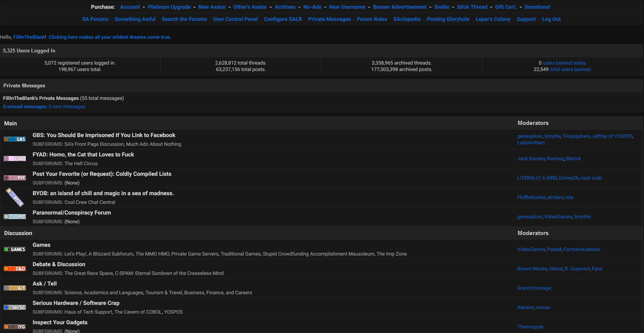Open the SA Forums nav link
This screenshot has height=333, width=644.
95,19
